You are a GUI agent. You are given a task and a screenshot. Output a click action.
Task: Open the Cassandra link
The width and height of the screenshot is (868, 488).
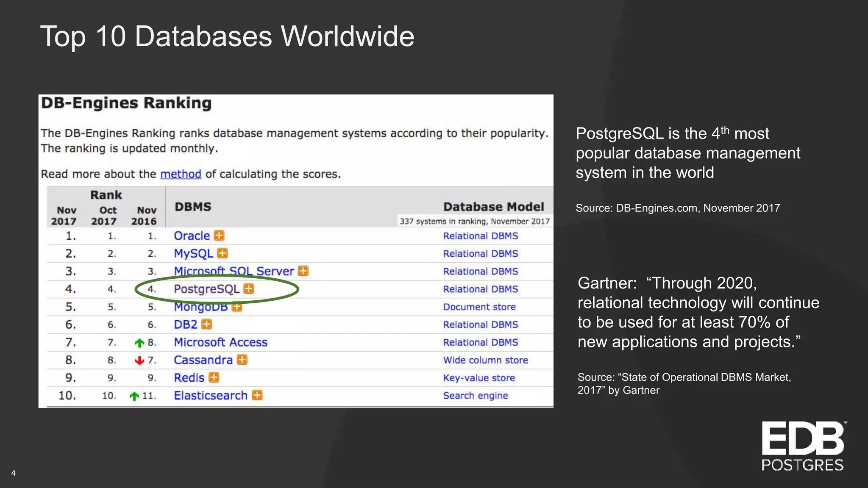click(203, 360)
